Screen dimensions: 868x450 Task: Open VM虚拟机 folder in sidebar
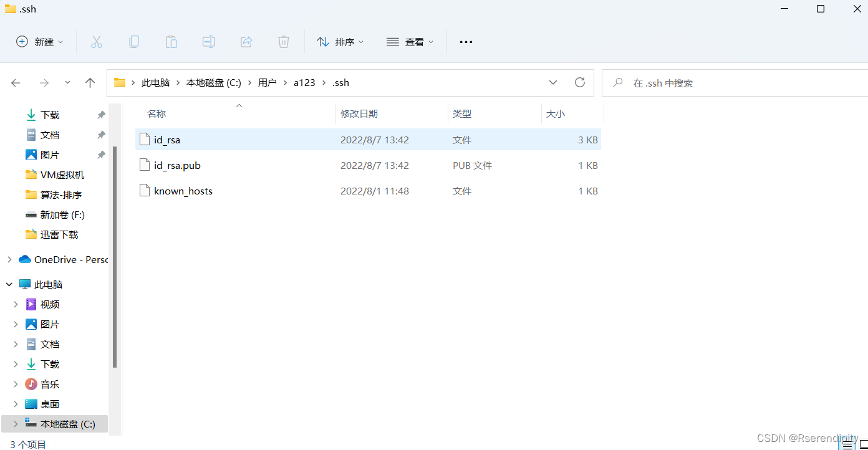tap(62, 175)
